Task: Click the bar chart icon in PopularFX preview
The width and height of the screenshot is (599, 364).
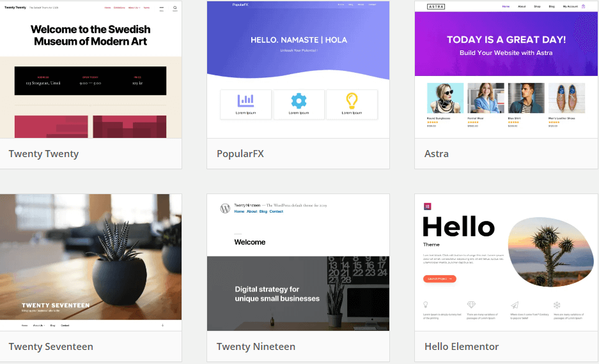Action: tap(245, 100)
